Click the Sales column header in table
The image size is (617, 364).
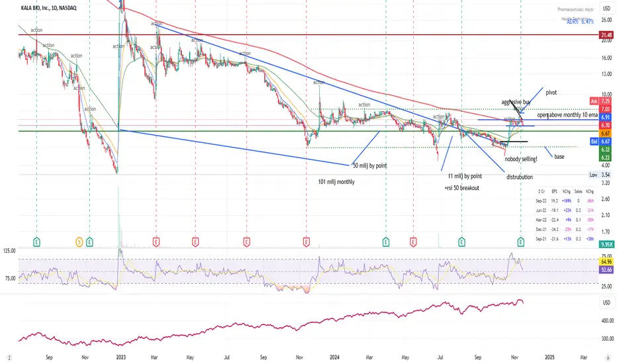[578, 192]
